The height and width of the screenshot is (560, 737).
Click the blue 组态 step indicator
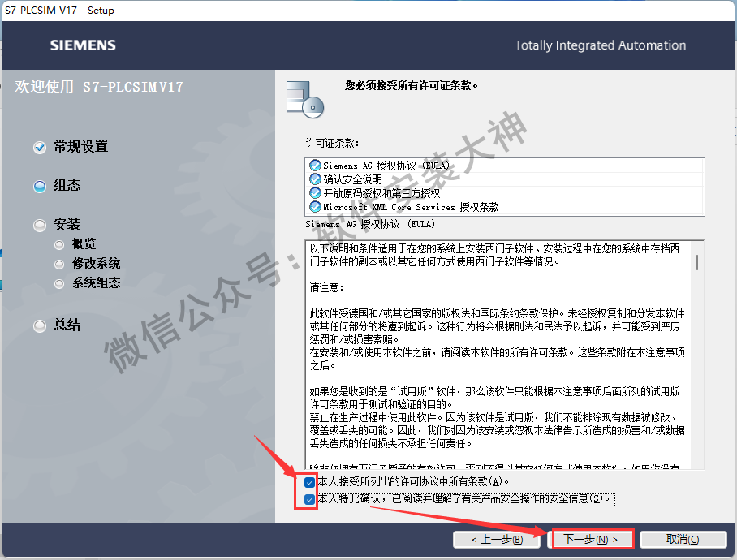pyautogui.click(x=40, y=187)
